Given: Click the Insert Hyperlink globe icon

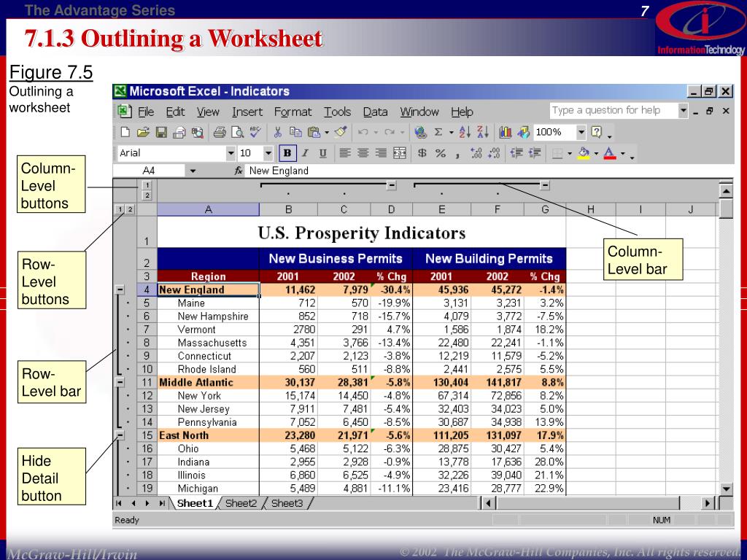Looking at the screenshot, I should pos(420,133).
